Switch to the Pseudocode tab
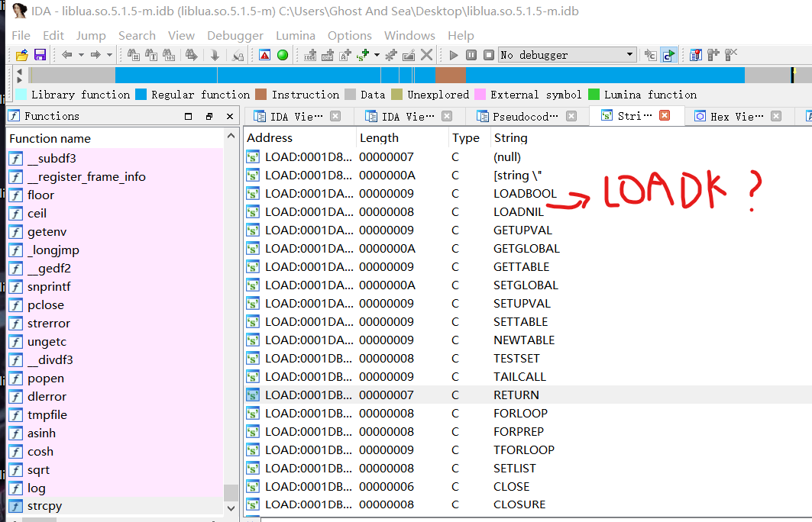The height and width of the screenshot is (522, 812). [x=523, y=116]
